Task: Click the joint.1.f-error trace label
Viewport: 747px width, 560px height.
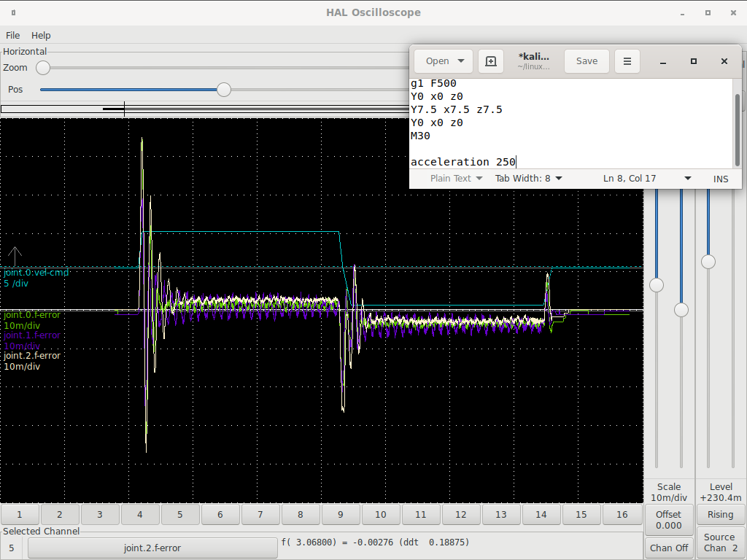Action: coord(32,335)
